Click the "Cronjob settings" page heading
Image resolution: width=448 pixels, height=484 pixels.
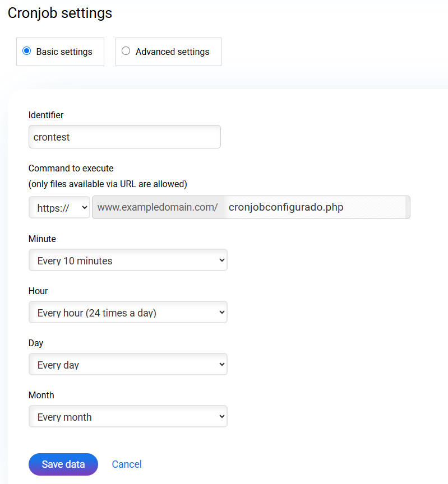(60, 13)
